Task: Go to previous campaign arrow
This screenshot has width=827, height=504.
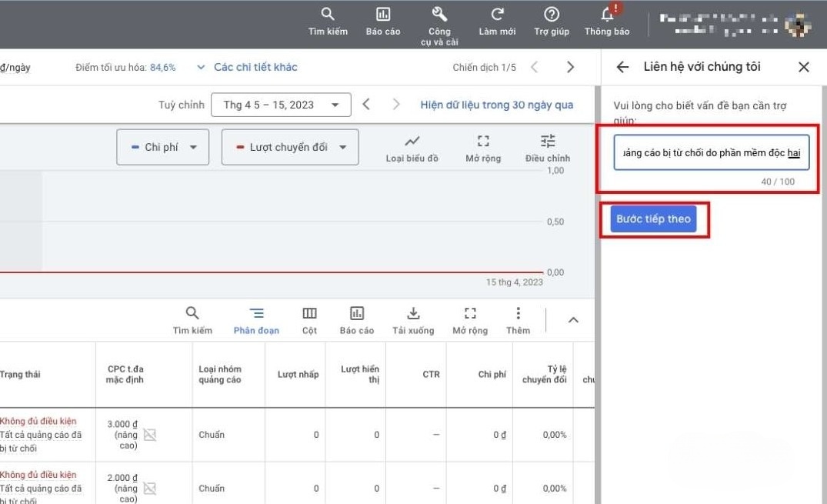Action: (x=534, y=67)
